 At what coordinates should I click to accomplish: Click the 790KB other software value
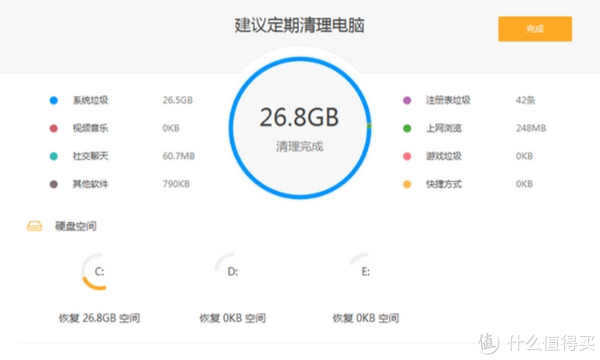(176, 184)
